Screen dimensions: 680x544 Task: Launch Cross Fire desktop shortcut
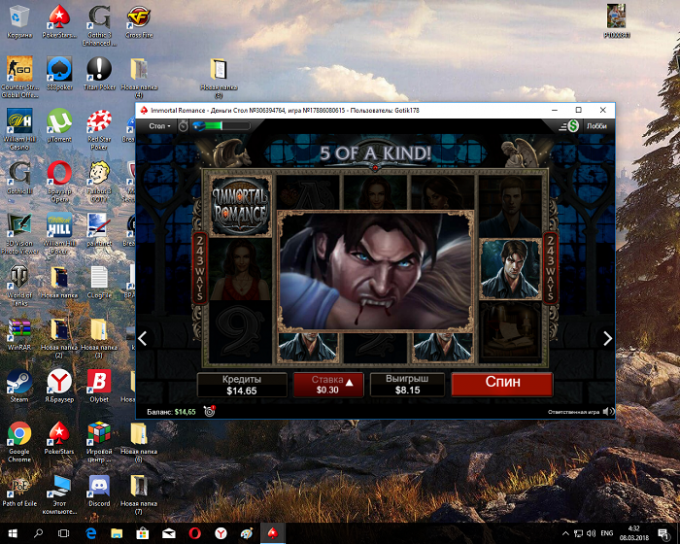(139, 22)
